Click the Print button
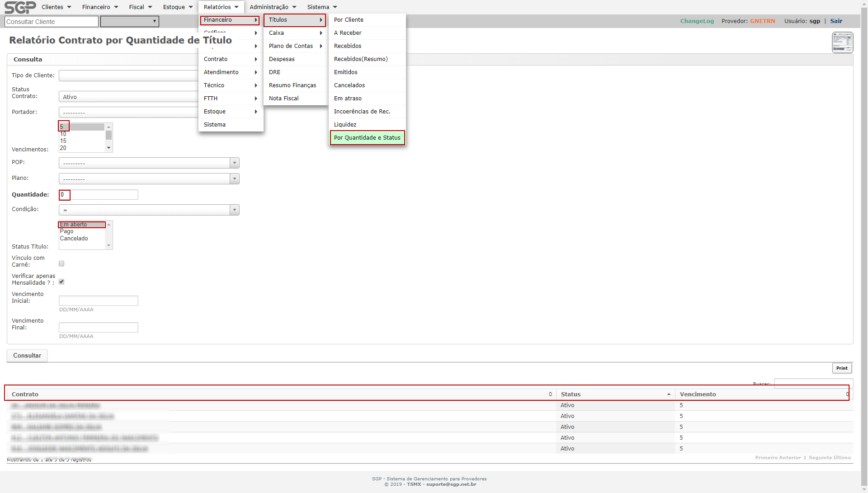The width and height of the screenshot is (868, 493). (841, 368)
